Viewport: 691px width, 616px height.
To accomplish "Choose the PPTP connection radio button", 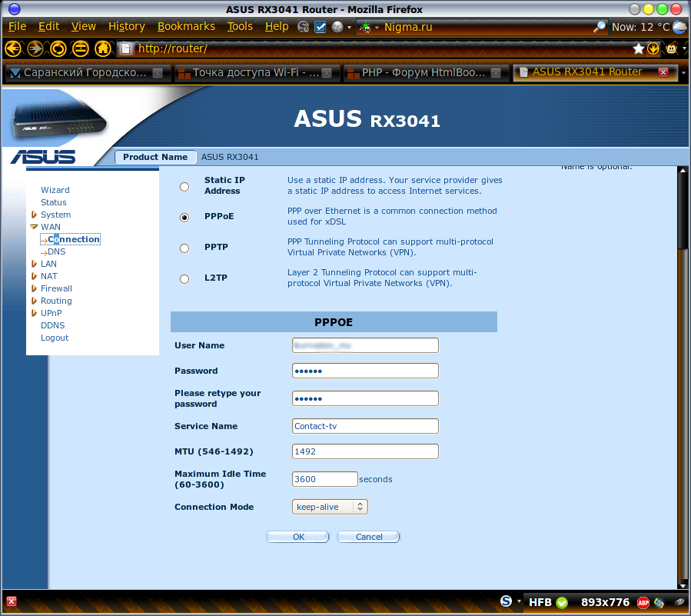I will click(x=184, y=248).
